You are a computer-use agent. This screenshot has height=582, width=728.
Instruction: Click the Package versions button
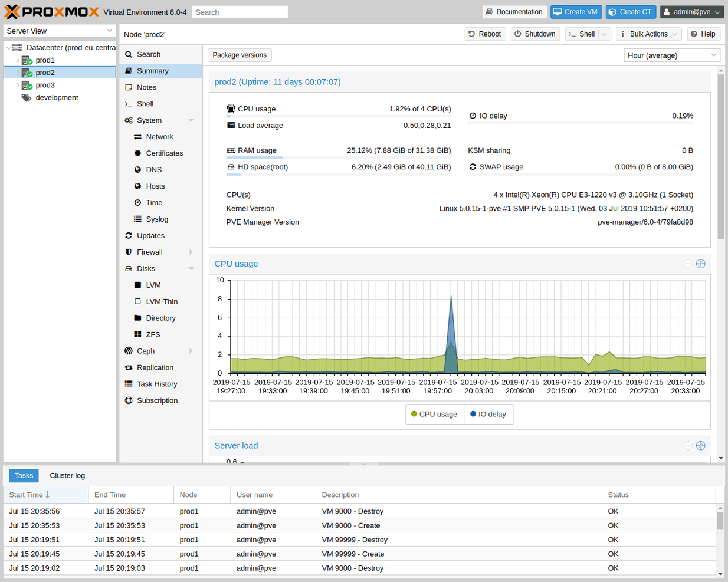(x=240, y=55)
